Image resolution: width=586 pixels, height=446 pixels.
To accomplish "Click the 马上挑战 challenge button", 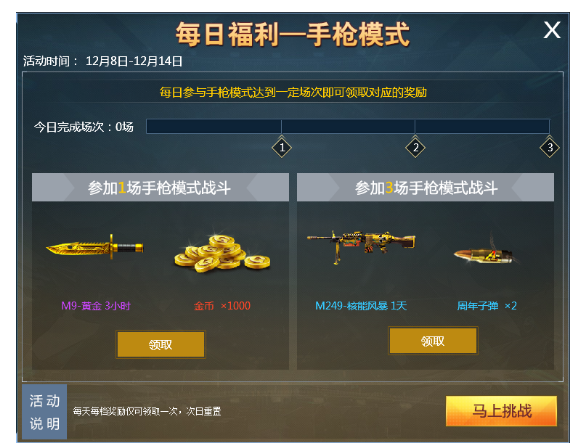I will coord(501,411).
